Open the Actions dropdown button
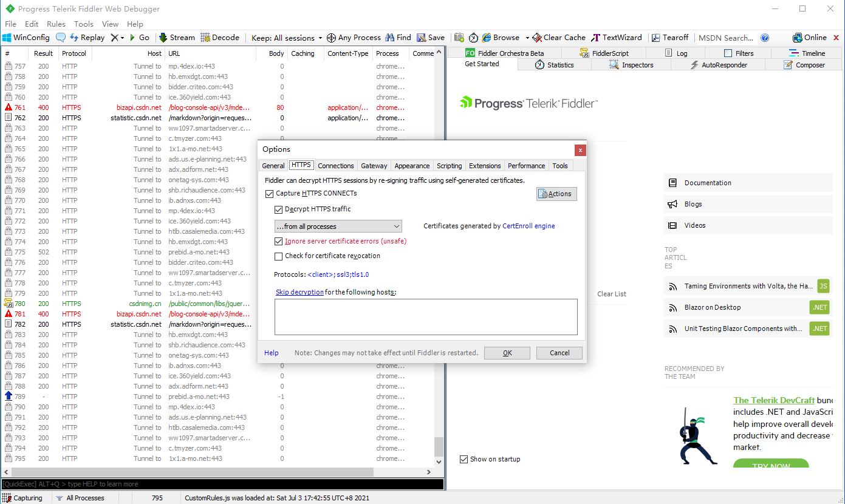This screenshot has width=845, height=504. tap(556, 194)
